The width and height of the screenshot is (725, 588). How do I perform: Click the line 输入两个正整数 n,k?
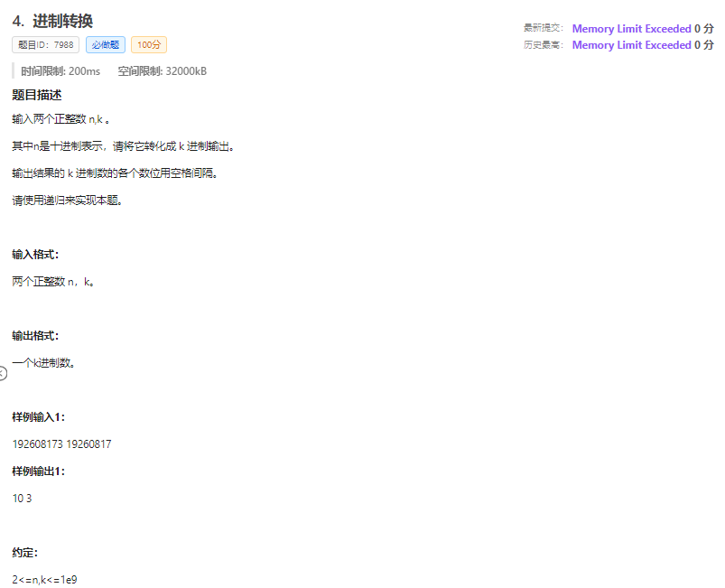(x=61, y=119)
